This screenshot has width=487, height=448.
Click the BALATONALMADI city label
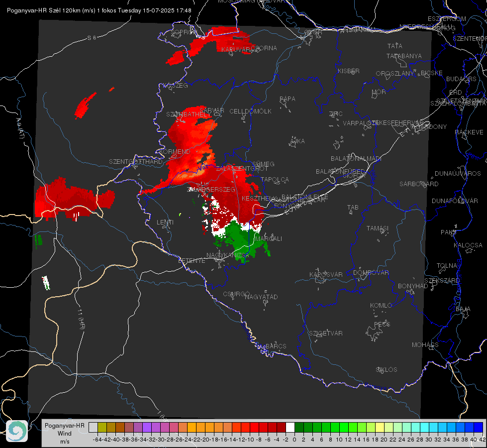[356, 159]
